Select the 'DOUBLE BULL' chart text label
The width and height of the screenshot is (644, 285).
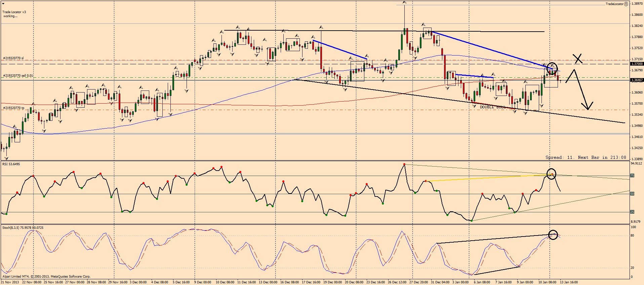point(493,107)
